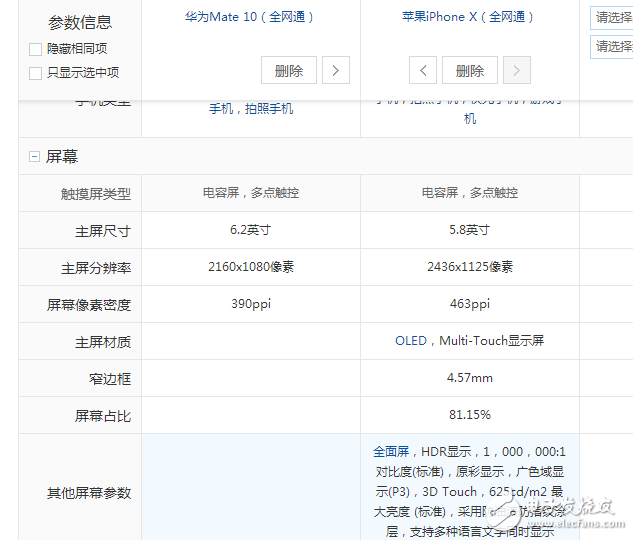This screenshot has width=633, height=540.
Task: Click the 81.15% value
Action: point(470,414)
